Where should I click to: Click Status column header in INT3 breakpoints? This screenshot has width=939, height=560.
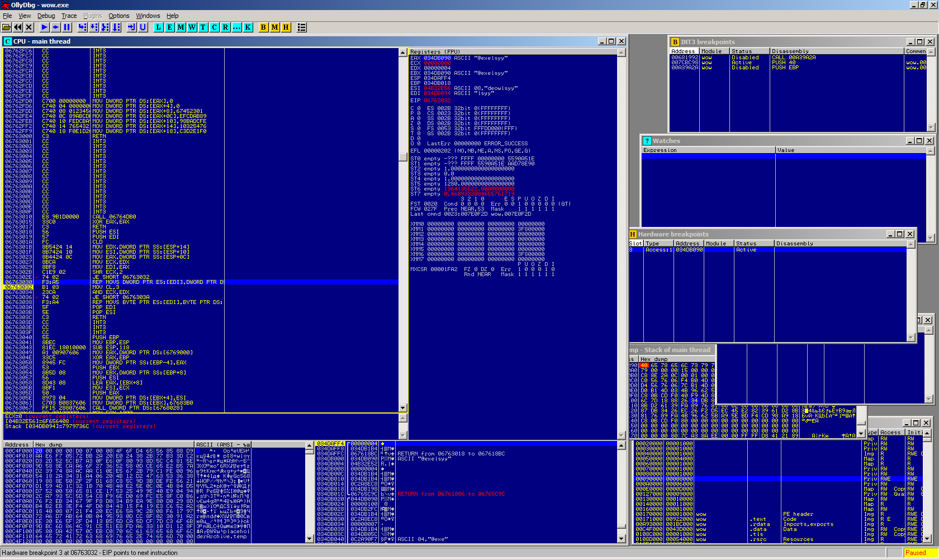click(749, 51)
